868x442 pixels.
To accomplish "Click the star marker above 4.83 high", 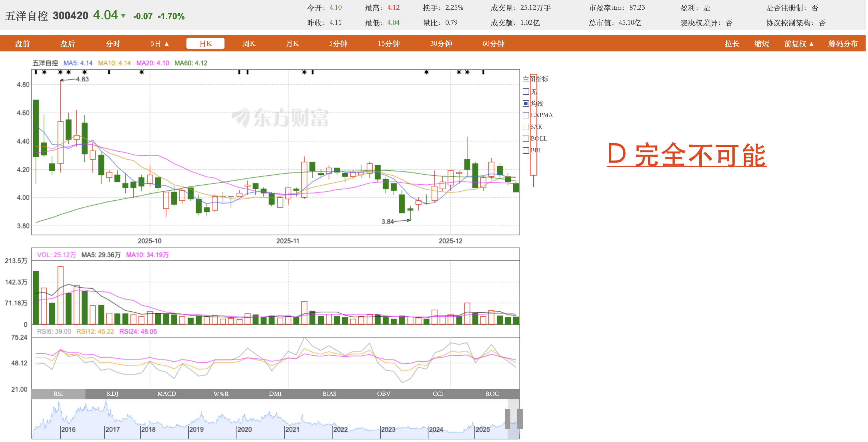I will pos(60,72).
